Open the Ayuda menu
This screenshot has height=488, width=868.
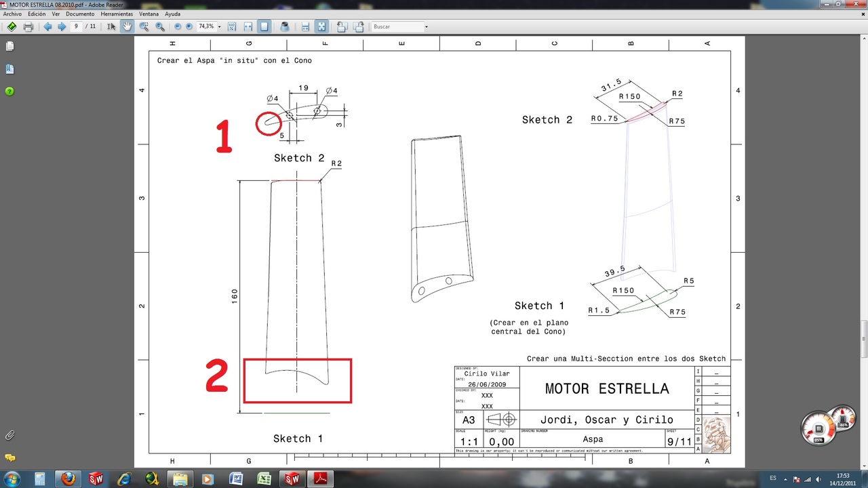point(172,14)
